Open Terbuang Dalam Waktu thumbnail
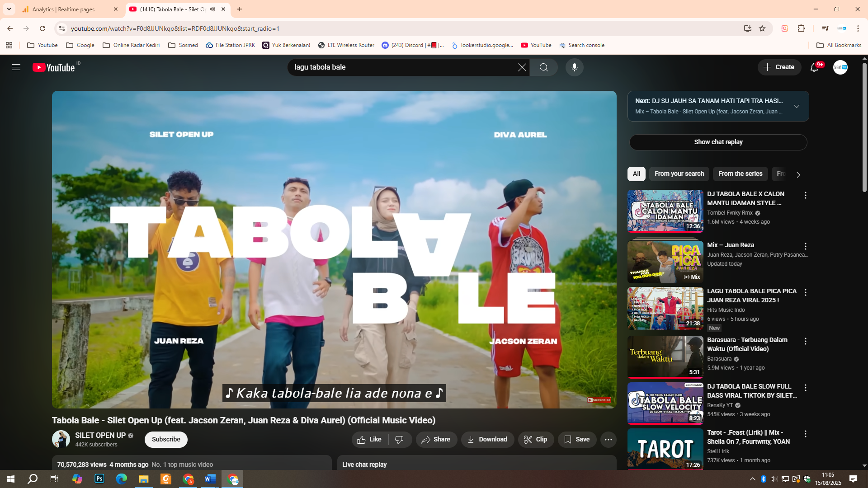Image resolution: width=868 pixels, height=488 pixels. [x=665, y=357]
